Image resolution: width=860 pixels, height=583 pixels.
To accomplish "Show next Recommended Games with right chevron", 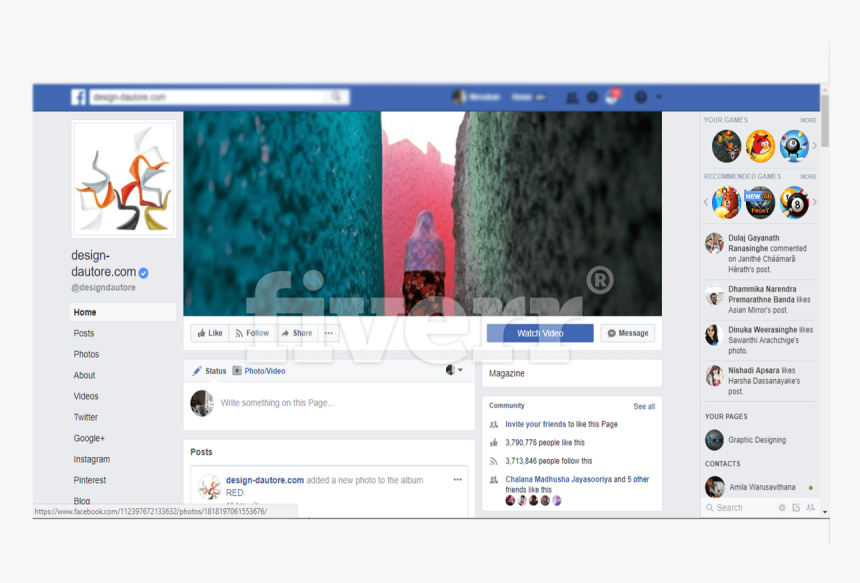I will tap(814, 202).
